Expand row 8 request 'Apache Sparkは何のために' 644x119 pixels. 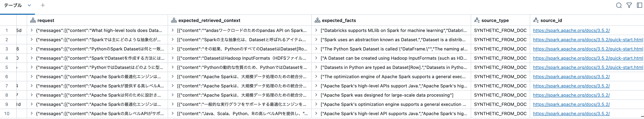tap(32, 95)
